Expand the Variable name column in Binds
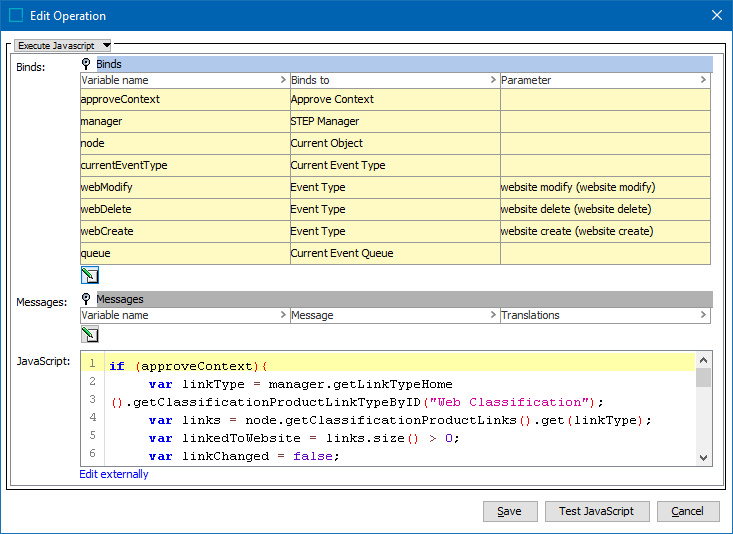This screenshot has width=733, height=534. click(x=283, y=80)
